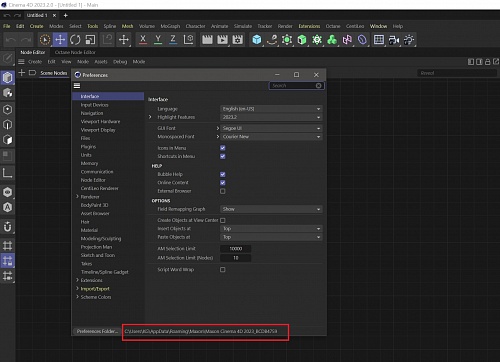
Task: Open the Extensions menu in menu bar
Action: point(309,26)
